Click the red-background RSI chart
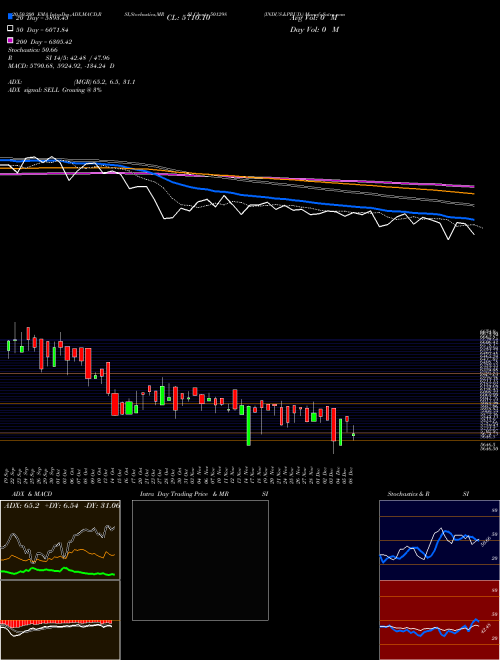Screen dimensions: 500x660 [x=439, y=620]
